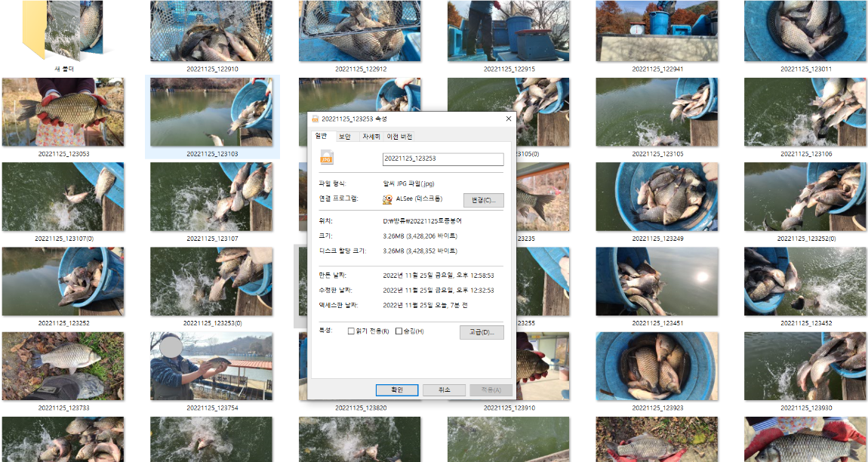Select photo 20221125_123451 with sun reflection
The image size is (868, 462).
(657, 281)
